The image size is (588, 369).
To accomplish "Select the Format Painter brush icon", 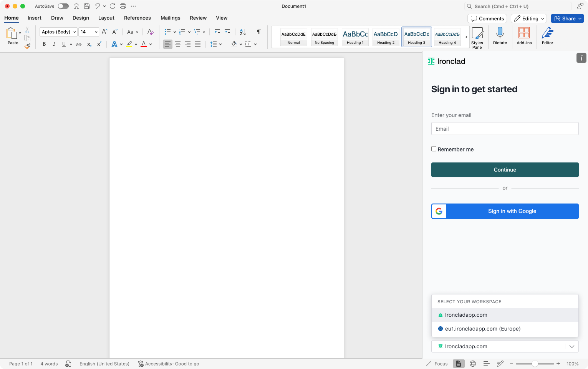I will [x=27, y=46].
